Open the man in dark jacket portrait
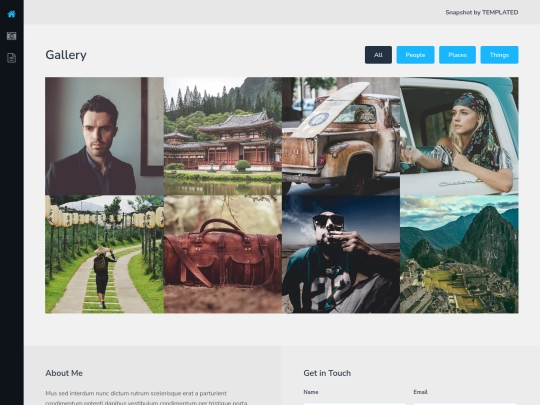Image resolution: width=540 pixels, height=405 pixels. 104,136
